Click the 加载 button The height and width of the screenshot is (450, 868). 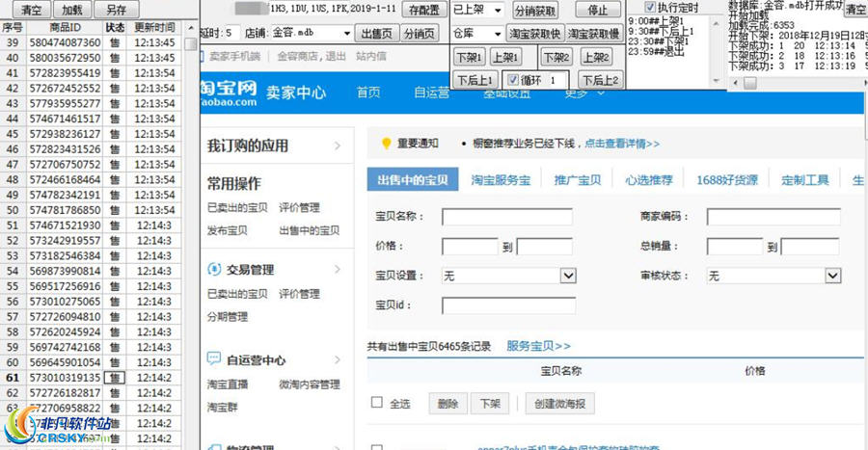[72, 10]
